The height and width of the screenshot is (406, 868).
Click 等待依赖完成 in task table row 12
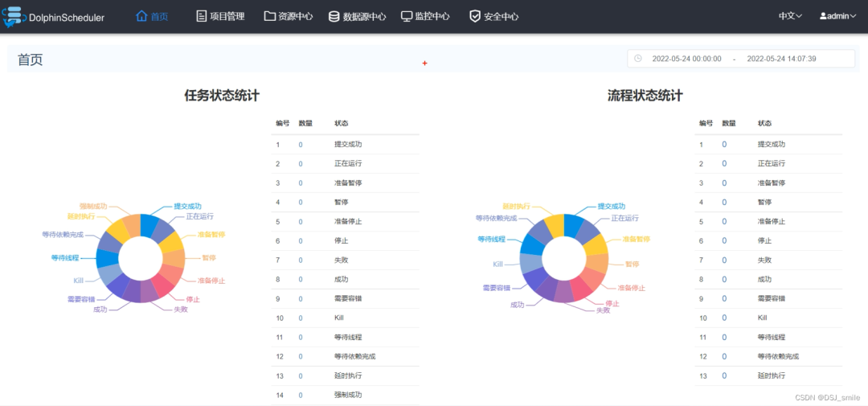(355, 357)
